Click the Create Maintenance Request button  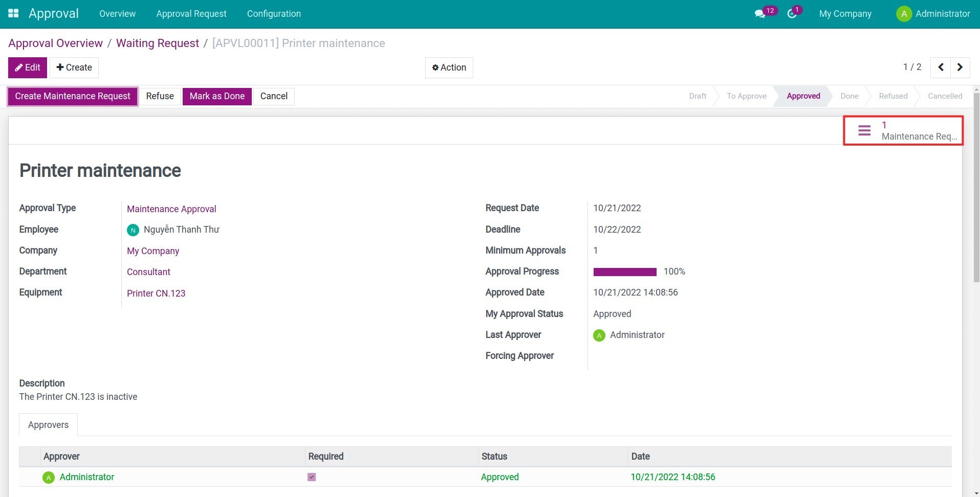[x=73, y=96]
